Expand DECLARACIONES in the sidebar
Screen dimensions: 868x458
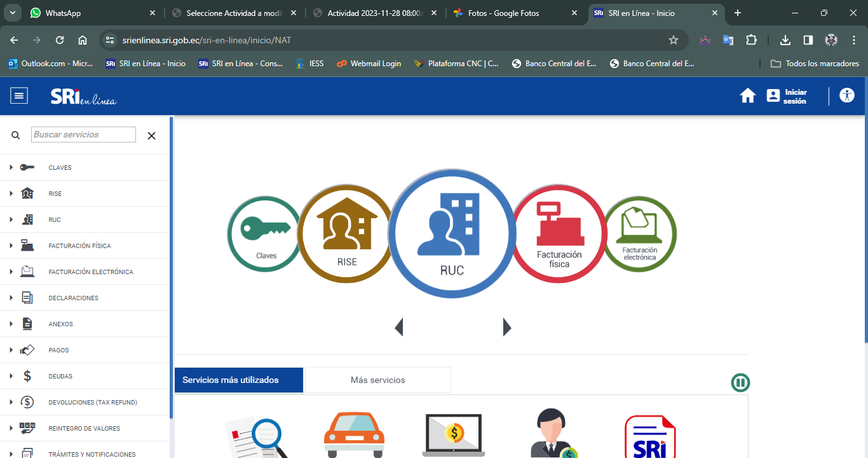pos(73,298)
